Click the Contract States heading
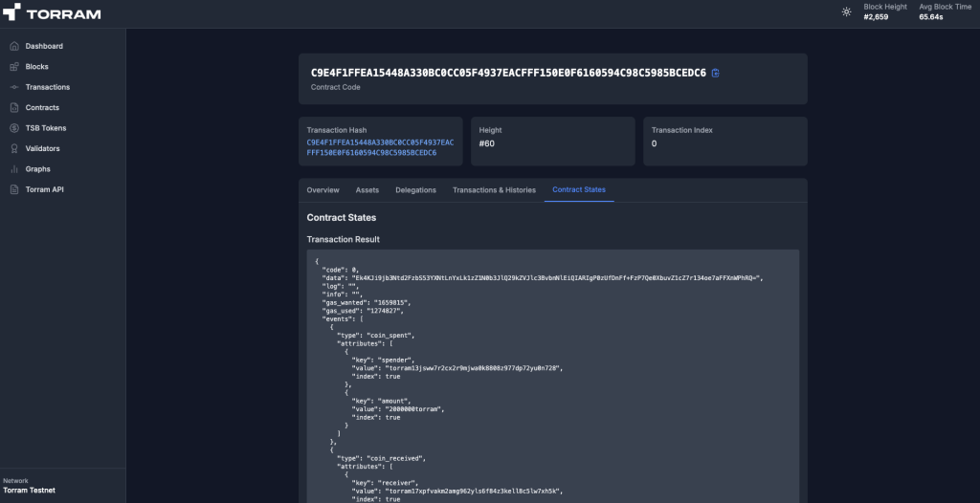 click(342, 218)
